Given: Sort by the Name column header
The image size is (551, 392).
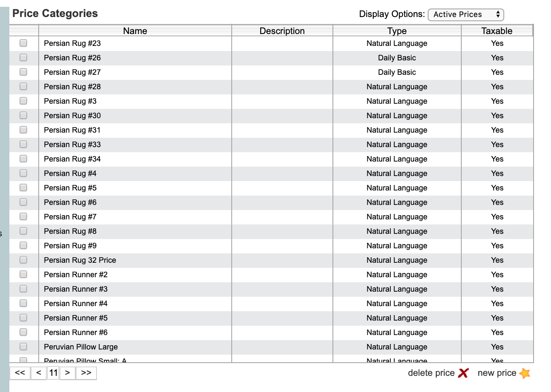Looking at the screenshot, I should pyautogui.click(x=135, y=31).
